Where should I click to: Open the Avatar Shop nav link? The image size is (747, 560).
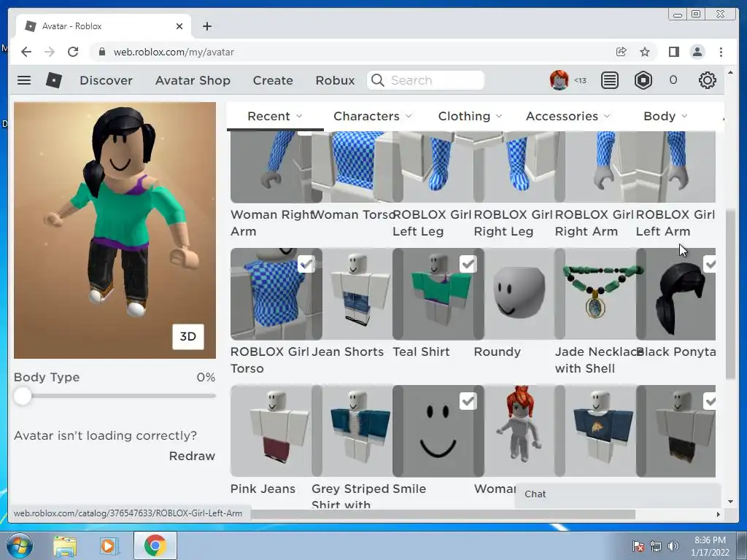(193, 80)
